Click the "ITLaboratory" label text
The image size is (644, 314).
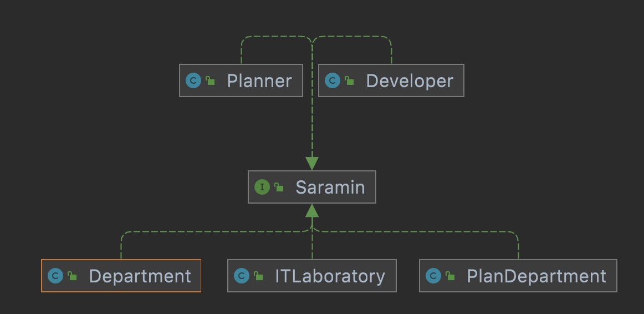pos(330,277)
